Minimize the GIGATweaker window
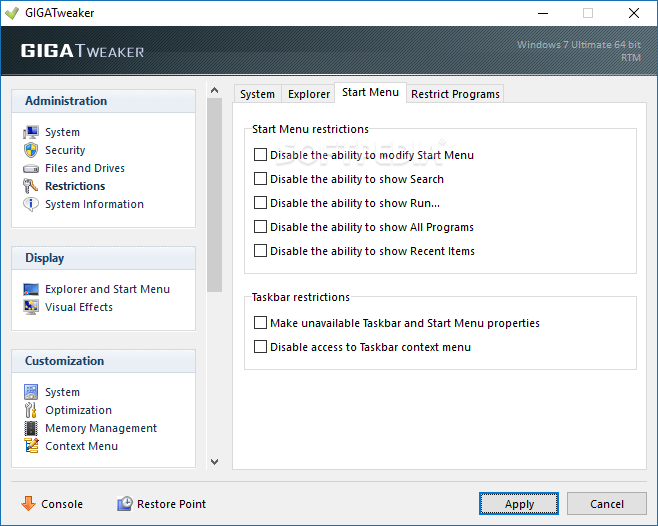Viewport: 658px width, 526px height. point(543,13)
